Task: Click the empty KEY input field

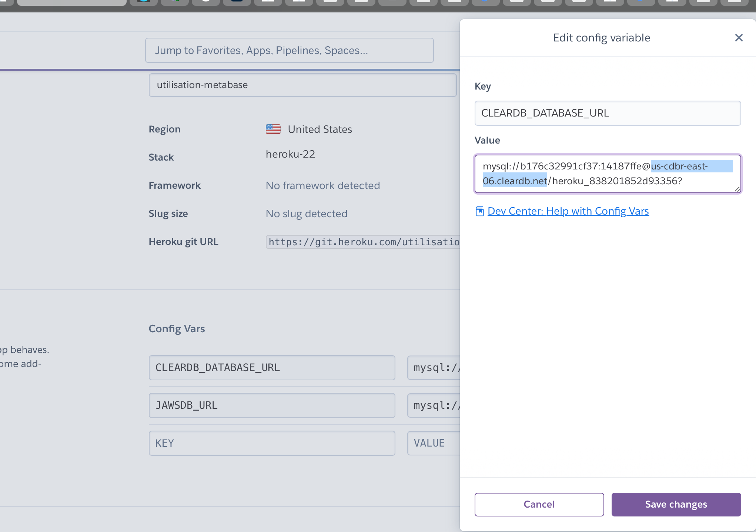Action: click(272, 443)
